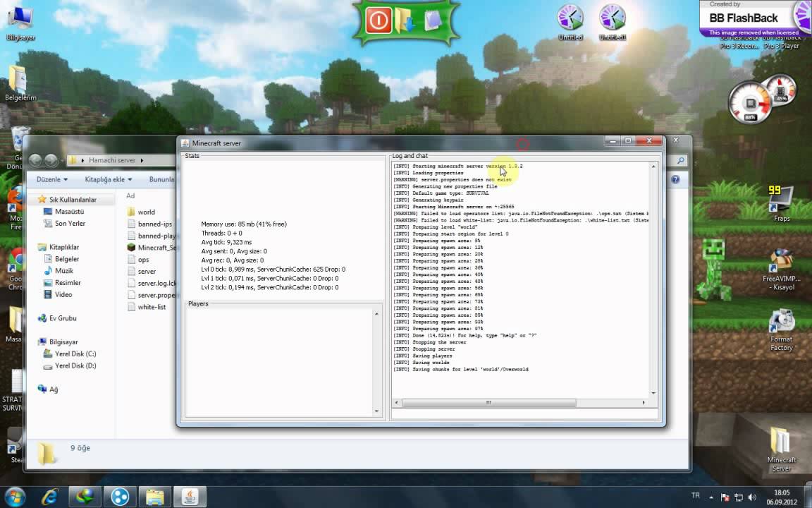This screenshot has width=812, height=508.
Task: Click the Memory use stats line
Action: (243, 224)
